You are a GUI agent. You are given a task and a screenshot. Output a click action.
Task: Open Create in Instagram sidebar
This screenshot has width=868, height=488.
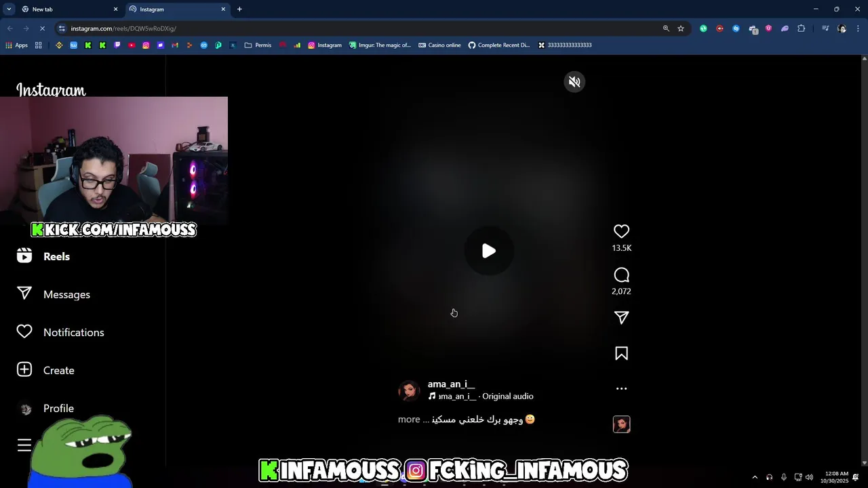(45, 370)
